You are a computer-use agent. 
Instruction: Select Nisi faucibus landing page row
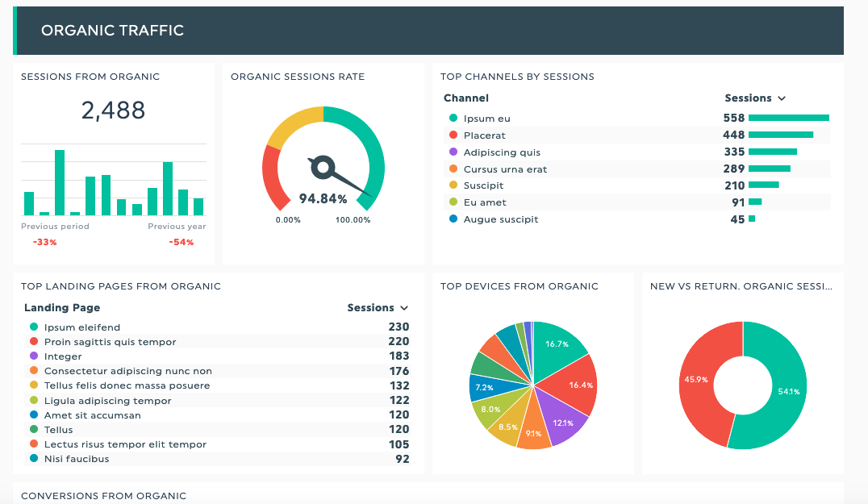pyautogui.click(x=216, y=459)
